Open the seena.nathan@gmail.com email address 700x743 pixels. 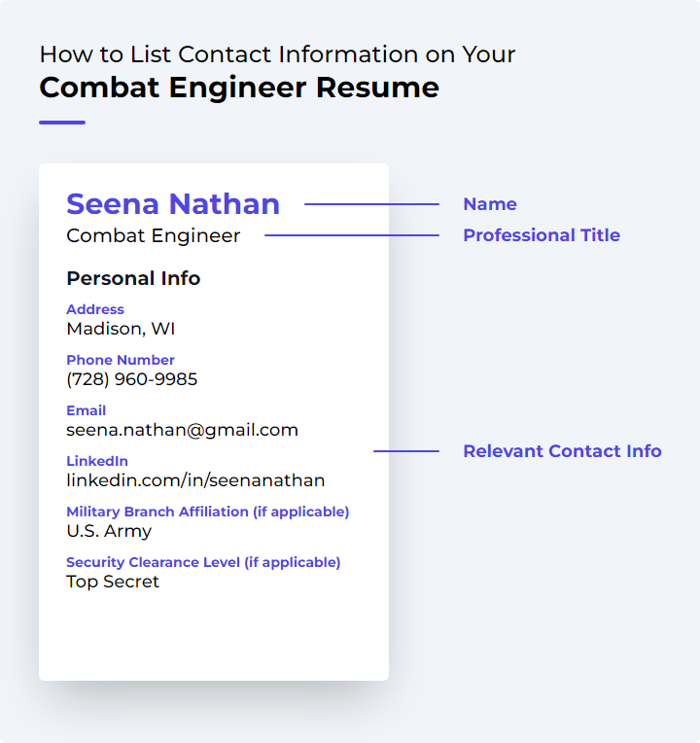point(182,430)
